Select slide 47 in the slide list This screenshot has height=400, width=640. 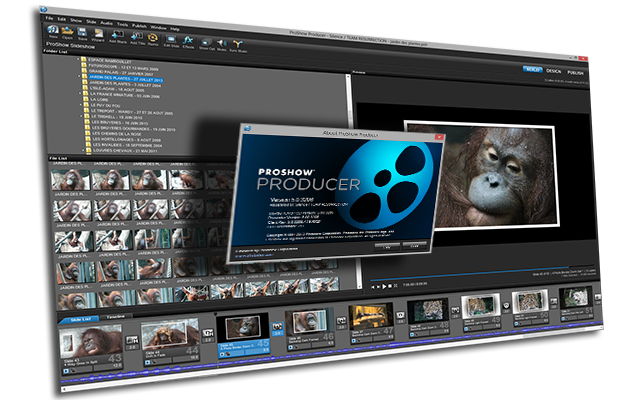(x=371, y=321)
